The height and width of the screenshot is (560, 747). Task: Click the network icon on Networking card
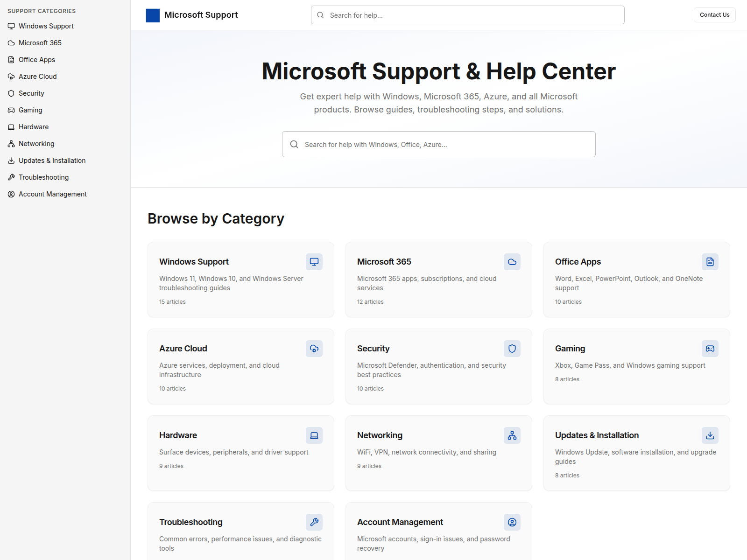pos(512,435)
